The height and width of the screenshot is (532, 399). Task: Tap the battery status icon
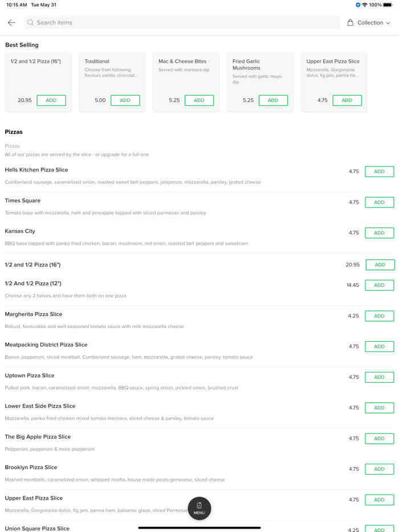(x=388, y=5)
